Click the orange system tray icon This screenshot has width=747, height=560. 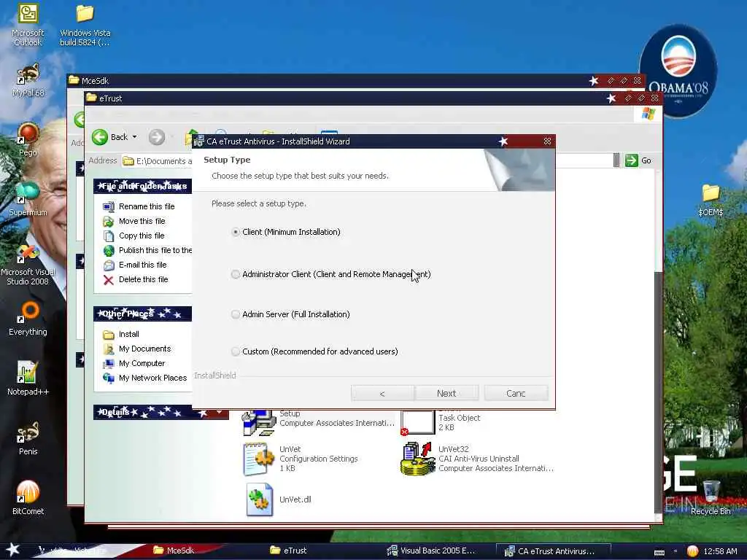(692, 551)
